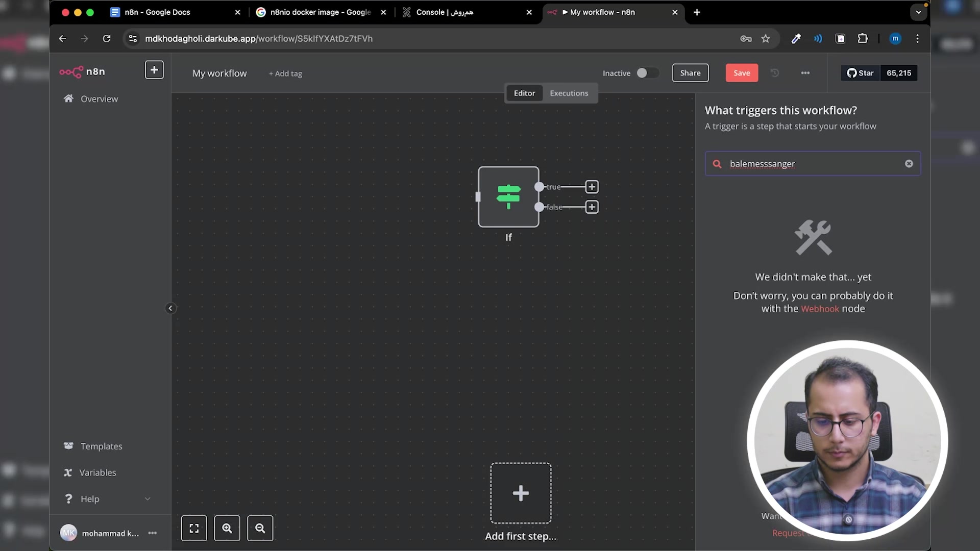This screenshot has width=980, height=551.
Task: Open the password manager key icon
Action: pos(746,38)
